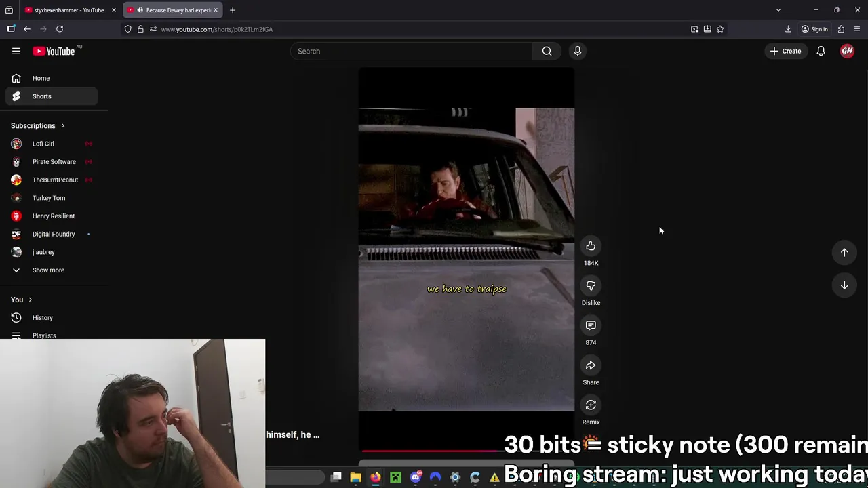
Task: Like the Short with thumbs up
Action: (x=591, y=246)
